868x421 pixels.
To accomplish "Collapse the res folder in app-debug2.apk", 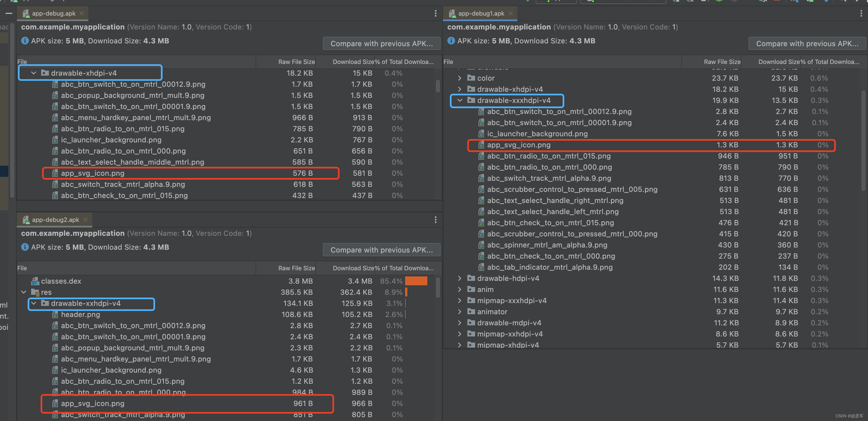I will (24, 292).
